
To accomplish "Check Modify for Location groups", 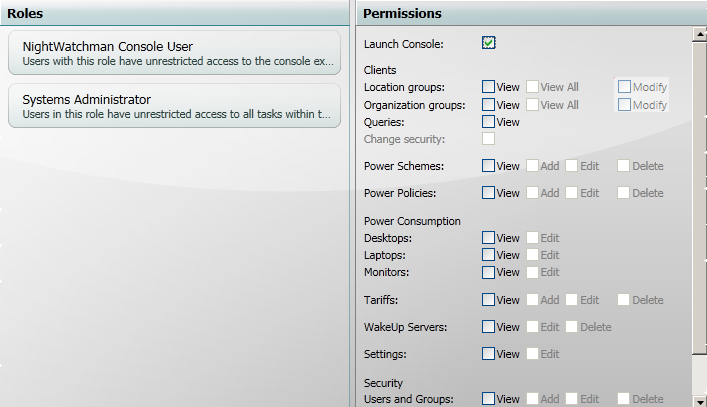I will tap(624, 87).
